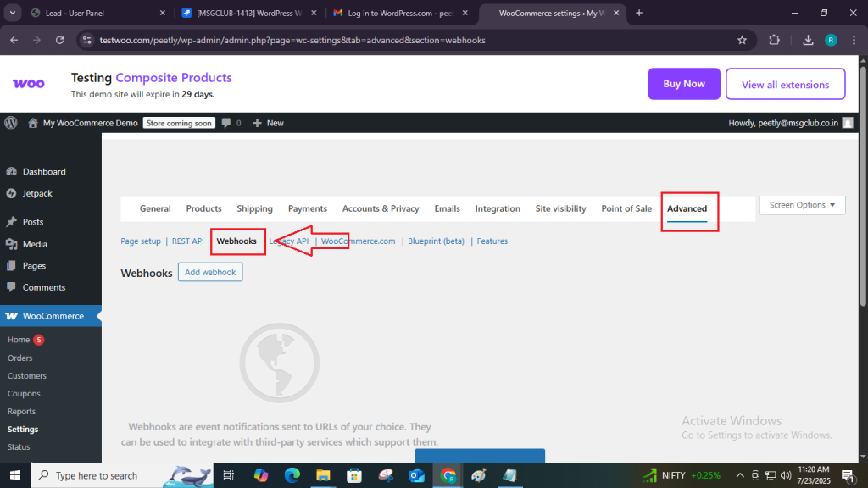Click the home icon beside My WooCommerce Demo

pos(33,123)
